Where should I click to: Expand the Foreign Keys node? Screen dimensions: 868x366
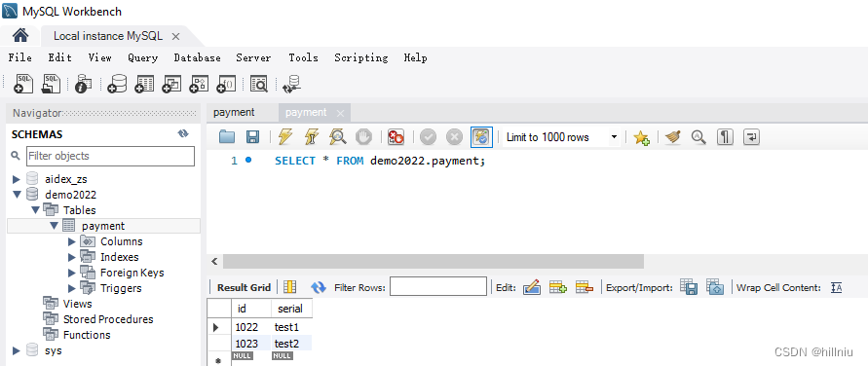(71, 273)
